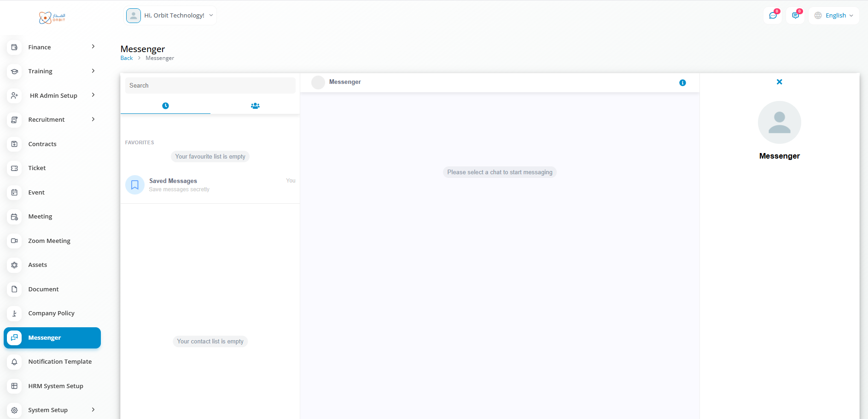868x419 pixels.
Task: Click the Back breadcrumb link
Action: [126, 58]
